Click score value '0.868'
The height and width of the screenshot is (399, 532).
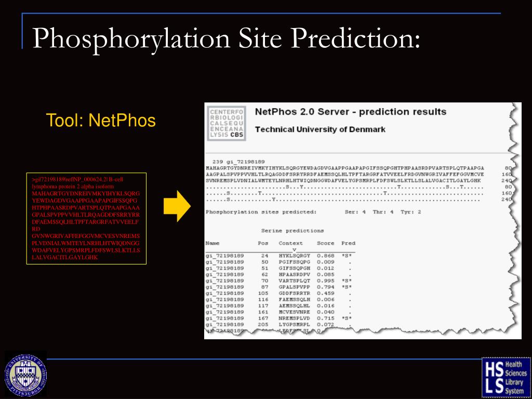pos(325,256)
